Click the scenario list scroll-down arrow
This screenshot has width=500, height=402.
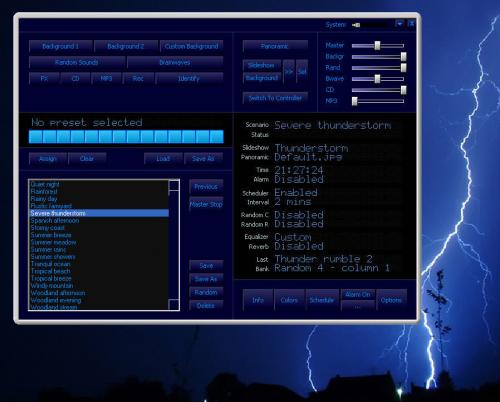[174, 305]
